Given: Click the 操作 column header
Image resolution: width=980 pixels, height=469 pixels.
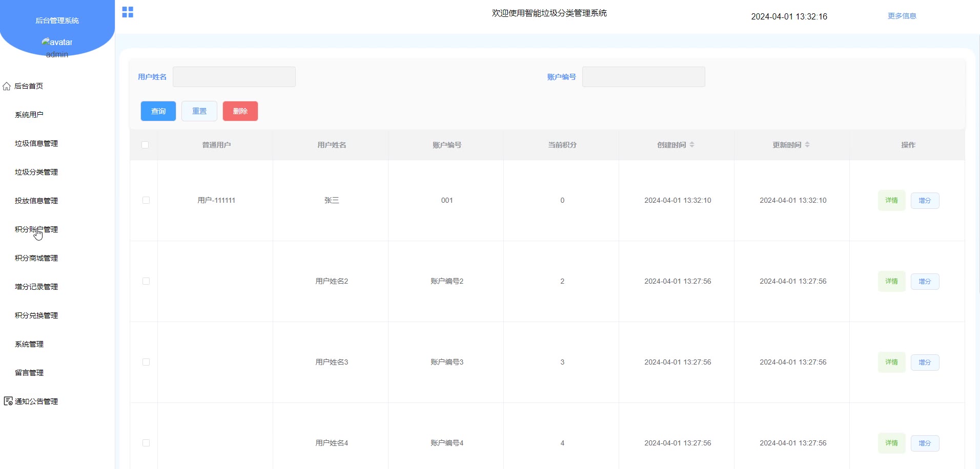Looking at the screenshot, I should [908, 145].
